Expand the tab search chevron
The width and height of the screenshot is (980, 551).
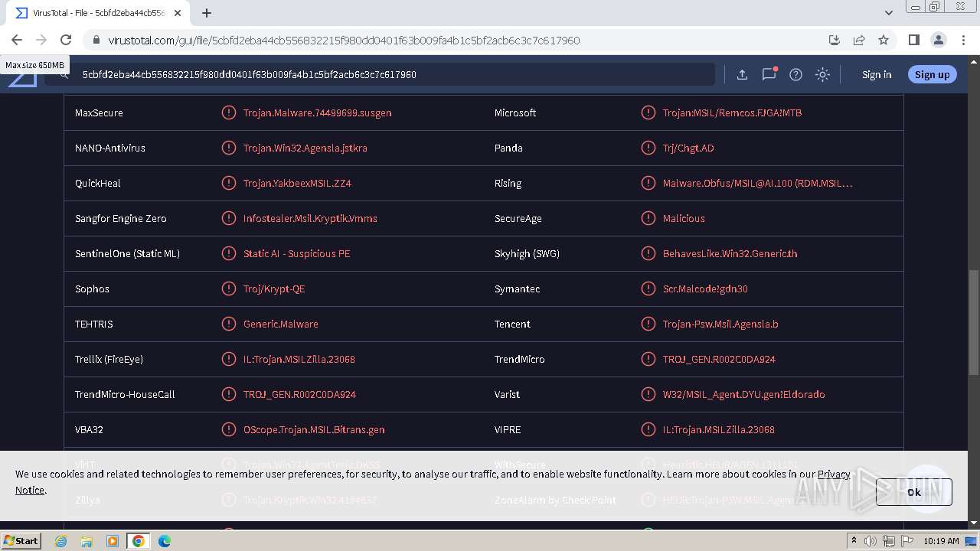pos(889,13)
